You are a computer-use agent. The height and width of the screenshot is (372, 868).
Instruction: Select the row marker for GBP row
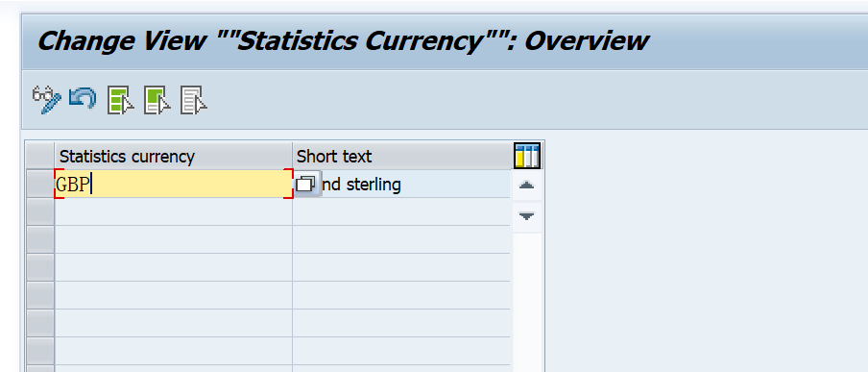40,184
